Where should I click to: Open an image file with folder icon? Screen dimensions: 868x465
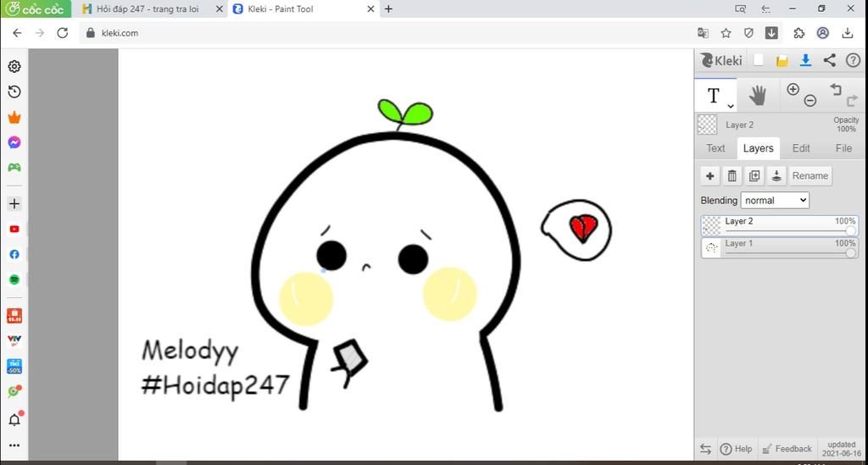[x=782, y=61]
